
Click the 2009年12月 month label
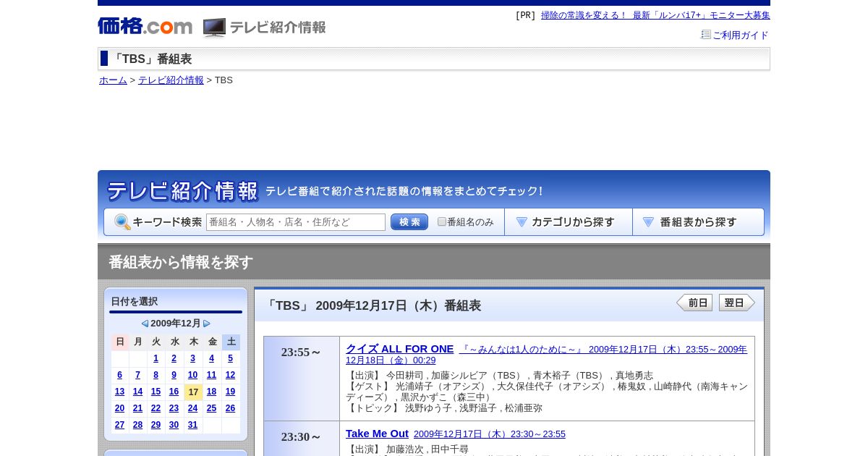176,324
